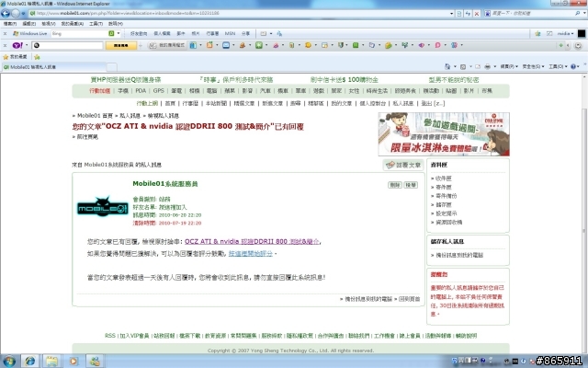588x368 pixels.
Task: Open the recent pages arrow beside Forward button
Action: click(x=23, y=14)
